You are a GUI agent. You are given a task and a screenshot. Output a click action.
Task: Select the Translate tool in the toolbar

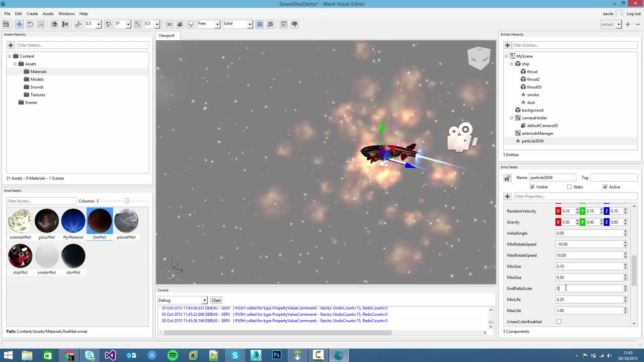[x=19, y=24]
